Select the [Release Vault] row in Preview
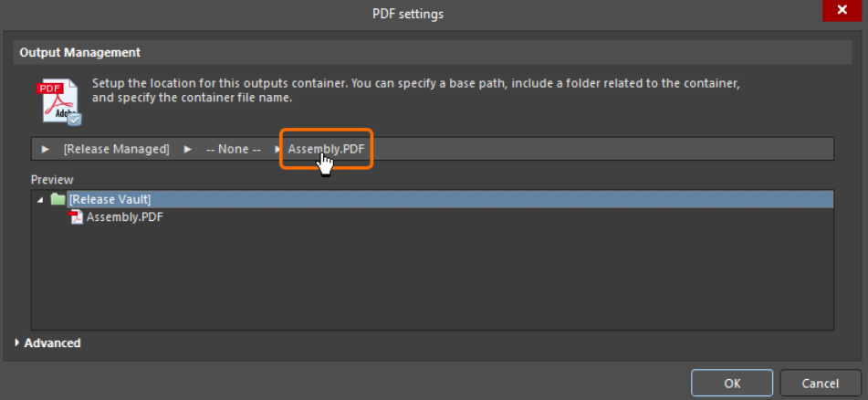The height and width of the screenshot is (400, 868). (x=110, y=199)
